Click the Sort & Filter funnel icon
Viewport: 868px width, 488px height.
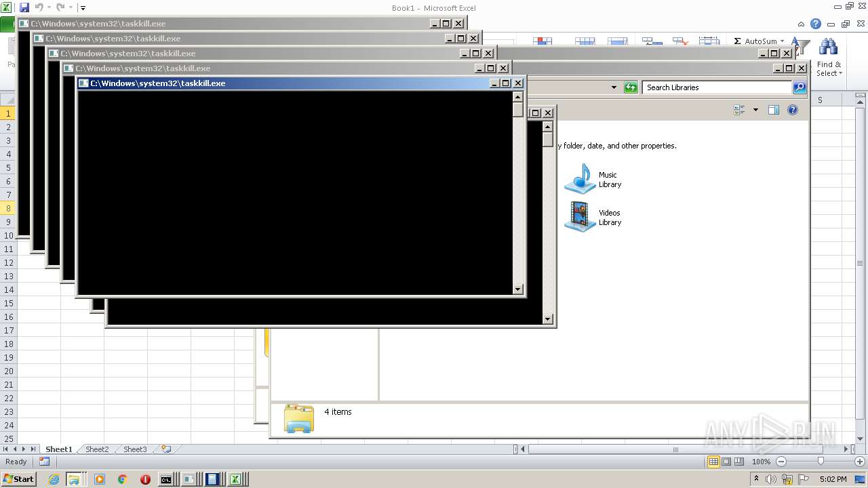pos(802,46)
